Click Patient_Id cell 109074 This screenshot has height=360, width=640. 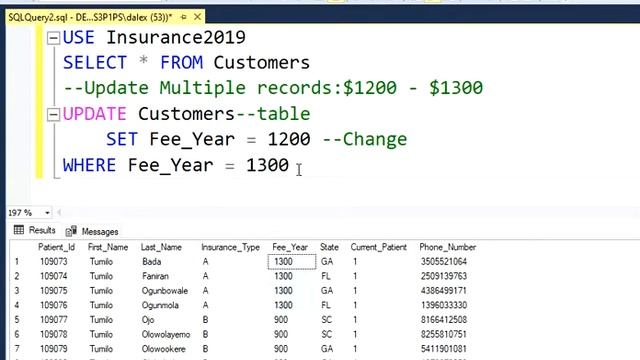point(53,276)
